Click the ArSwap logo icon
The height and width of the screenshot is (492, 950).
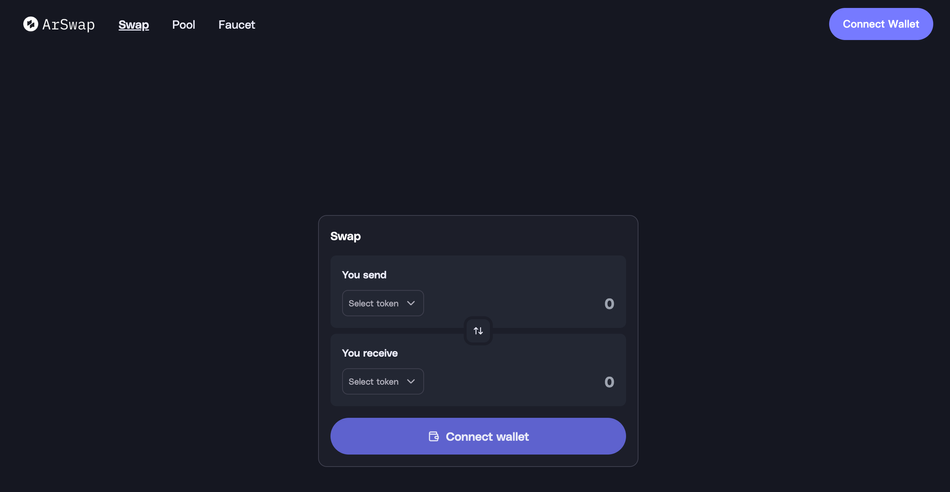click(x=31, y=24)
